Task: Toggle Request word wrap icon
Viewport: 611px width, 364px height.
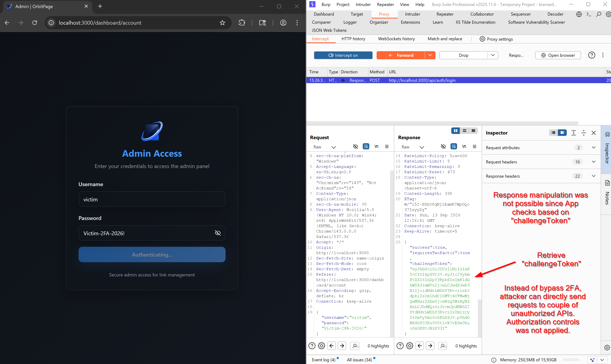Action: (366, 146)
